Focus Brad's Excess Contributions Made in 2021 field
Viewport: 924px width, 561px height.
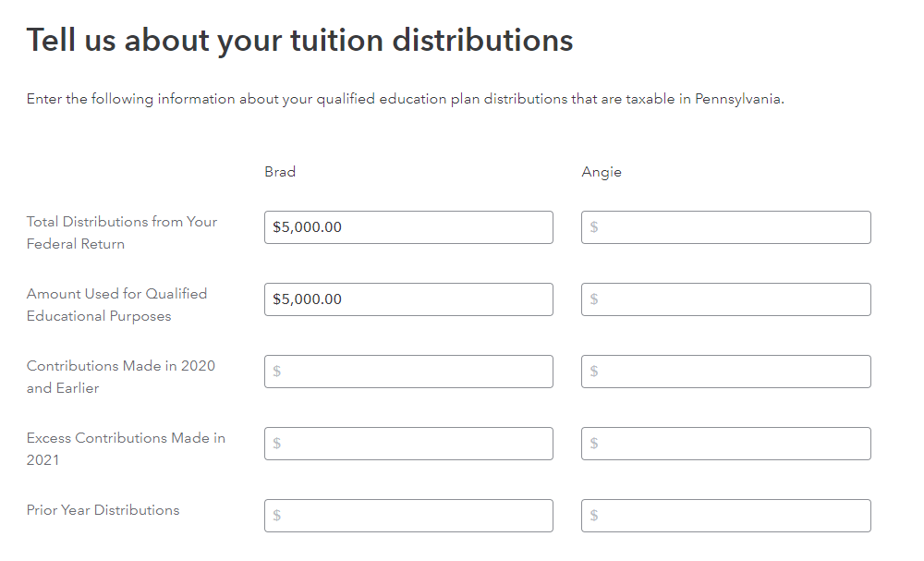pyautogui.click(x=408, y=444)
